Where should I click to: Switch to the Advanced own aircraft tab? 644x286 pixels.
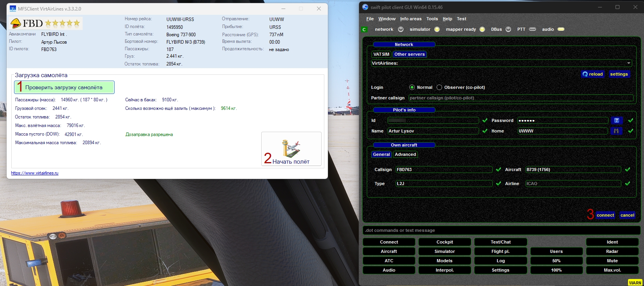coord(405,154)
